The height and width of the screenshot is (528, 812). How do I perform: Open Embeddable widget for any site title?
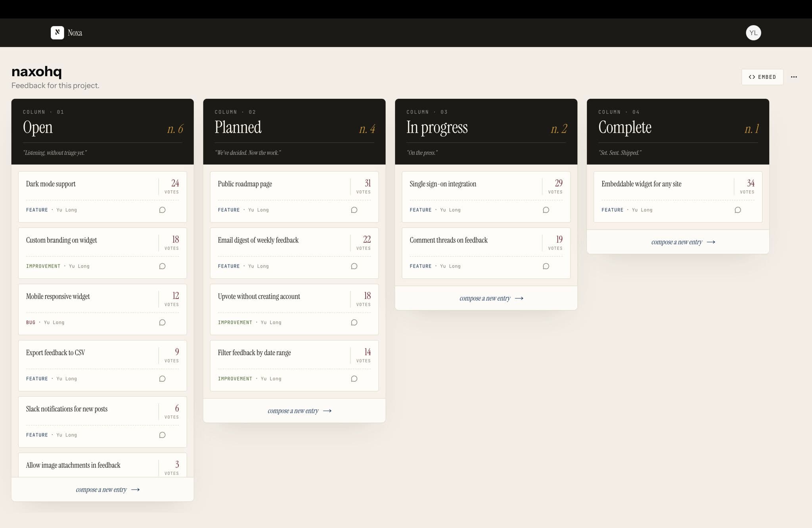642,184
